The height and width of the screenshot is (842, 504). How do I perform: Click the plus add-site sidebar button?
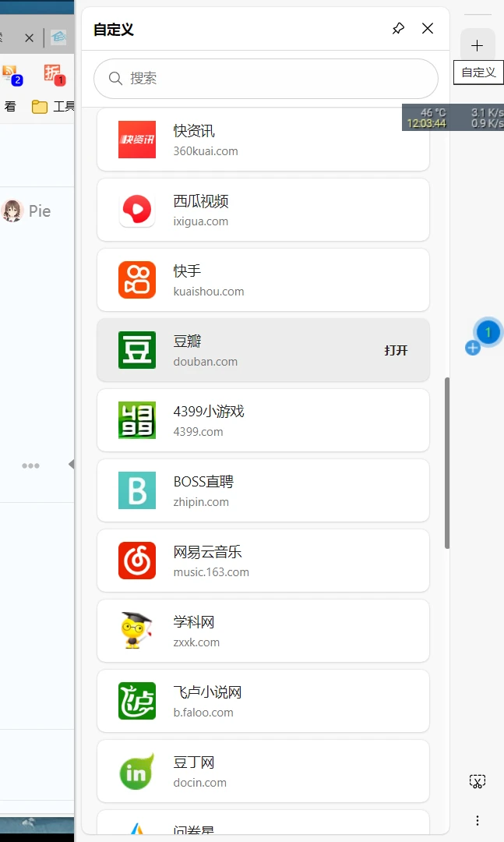(478, 46)
